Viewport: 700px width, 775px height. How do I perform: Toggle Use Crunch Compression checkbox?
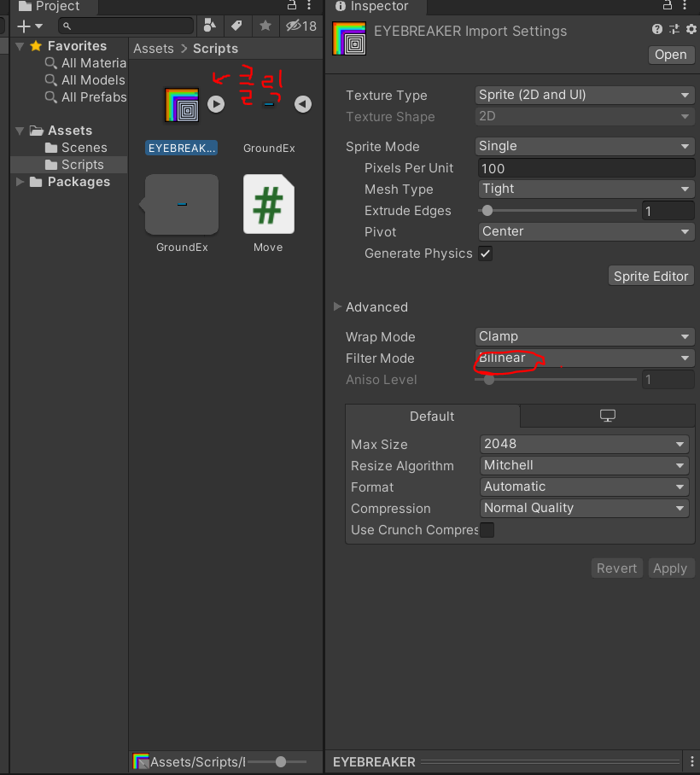(x=487, y=530)
